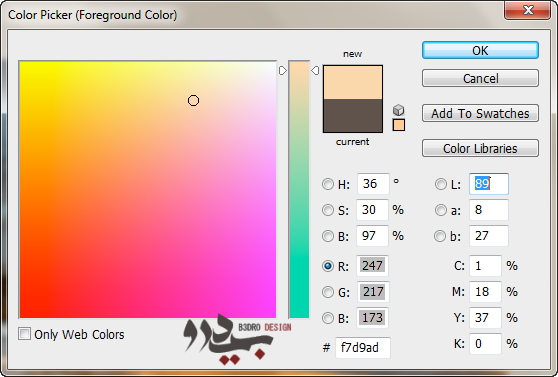The height and width of the screenshot is (377, 558).
Task: Click Add To Swatches button
Action: pos(480,113)
